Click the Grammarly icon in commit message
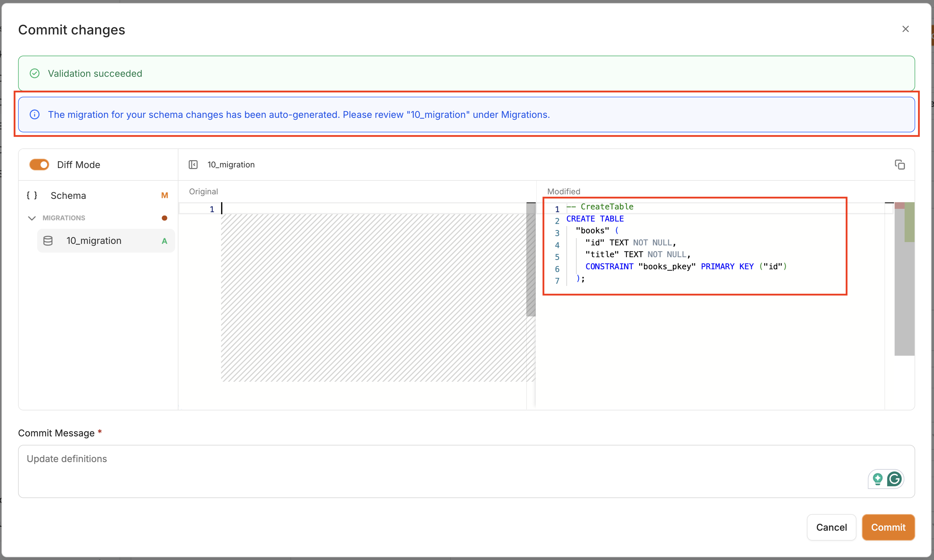The height and width of the screenshot is (560, 934). pyautogui.click(x=894, y=479)
